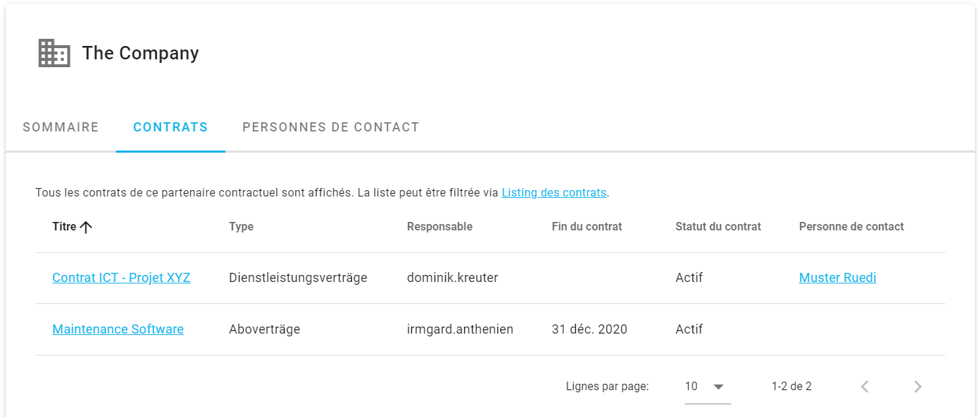980x417 pixels.
Task: Sort by Personne de contact column
Action: click(x=851, y=227)
